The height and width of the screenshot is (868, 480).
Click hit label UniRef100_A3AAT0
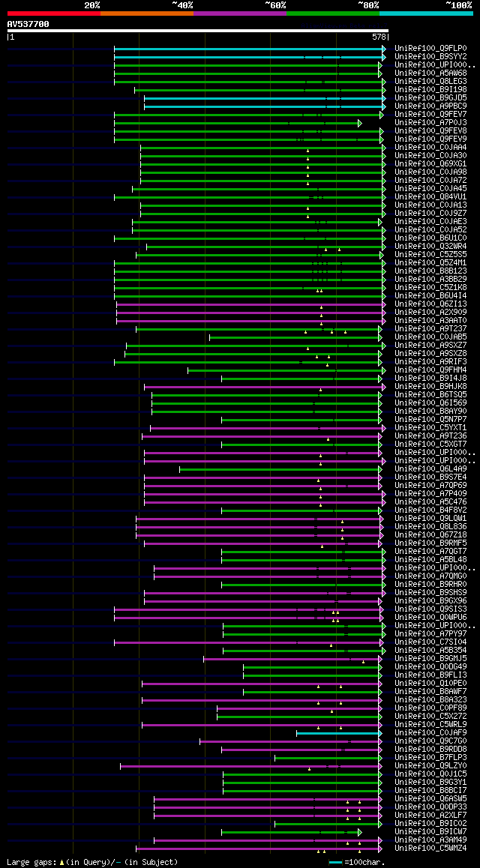[x=430, y=321]
